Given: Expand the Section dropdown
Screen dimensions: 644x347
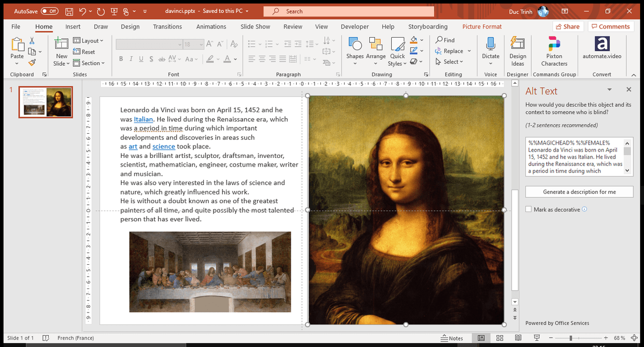Looking at the screenshot, I should tap(89, 63).
